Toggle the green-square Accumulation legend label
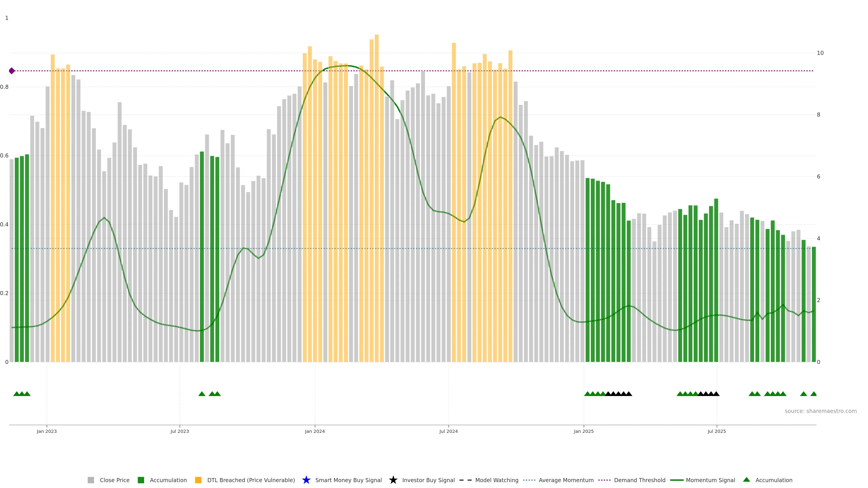Screen dimensions: 868x488 point(168,480)
